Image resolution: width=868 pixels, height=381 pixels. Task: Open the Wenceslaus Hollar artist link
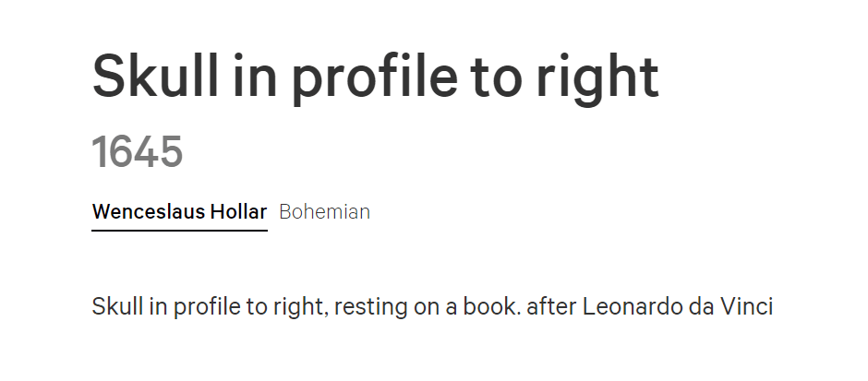[x=179, y=212]
